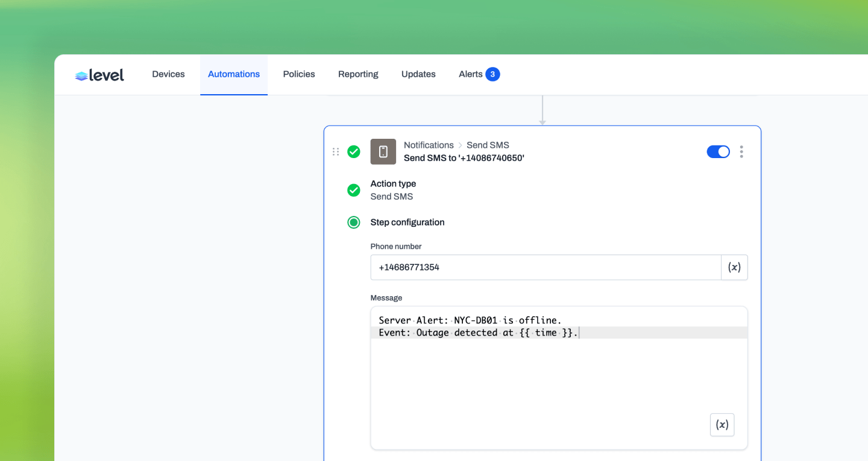The width and height of the screenshot is (868, 461).
Task: Expand the Action type section
Action: tap(393, 183)
